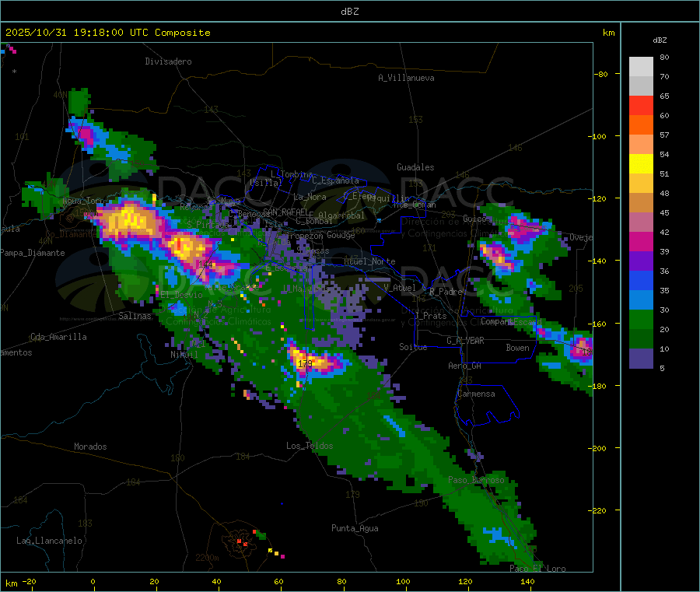Click the orange 57-60 dBZ legend swatch
The image size is (700, 592).
click(x=641, y=125)
